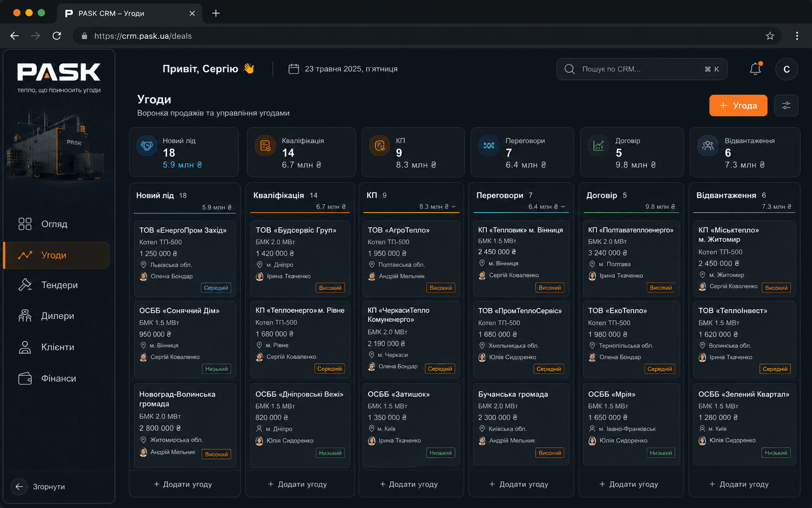The image size is (812, 508).
Task: Open Новоград-Волинська громада deal
Action: (185, 426)
